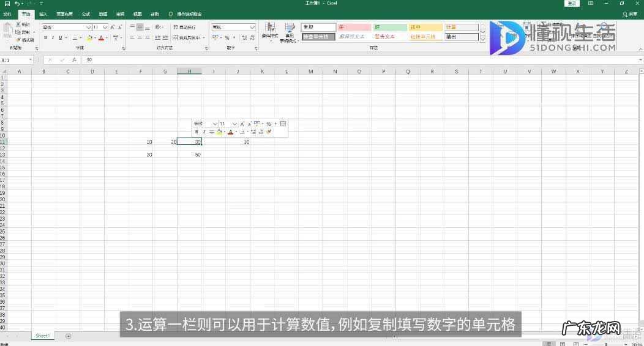Open the mini toolbar font size dropdown

point(234,124)
